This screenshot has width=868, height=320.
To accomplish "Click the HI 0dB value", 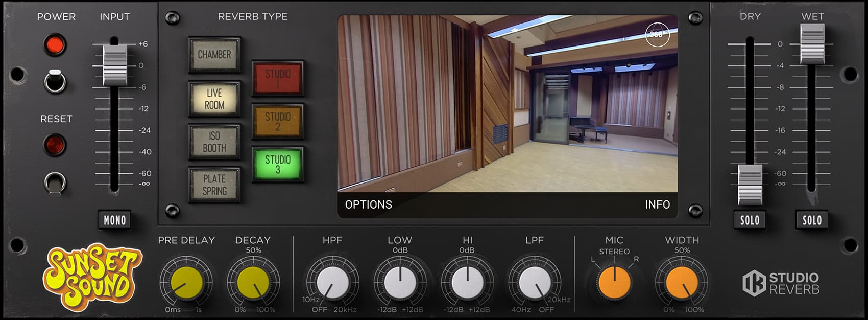I will (x=467, y=250).
